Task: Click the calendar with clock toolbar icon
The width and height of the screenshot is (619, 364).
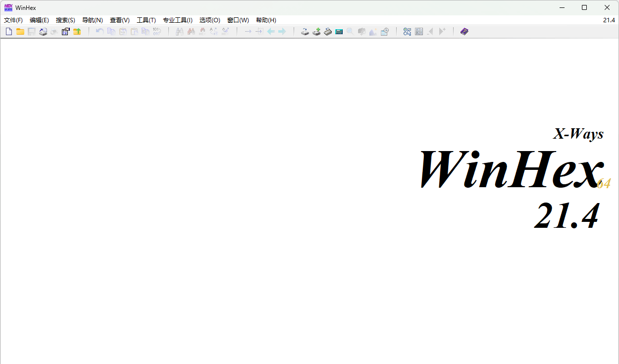Action: tap(385, 32)
